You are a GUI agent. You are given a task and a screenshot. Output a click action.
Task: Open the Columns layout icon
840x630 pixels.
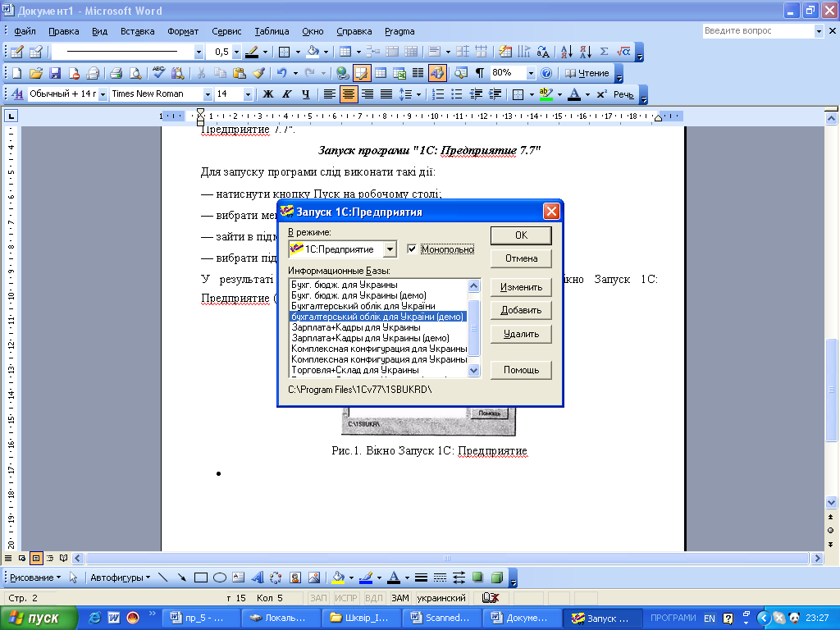(x=418, y=73)
